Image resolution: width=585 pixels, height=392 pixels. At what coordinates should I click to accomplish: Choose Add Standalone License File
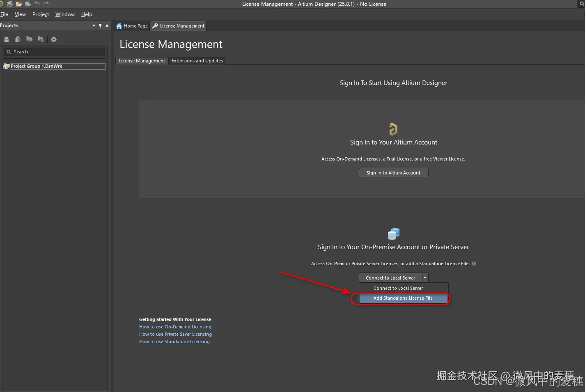403,298
